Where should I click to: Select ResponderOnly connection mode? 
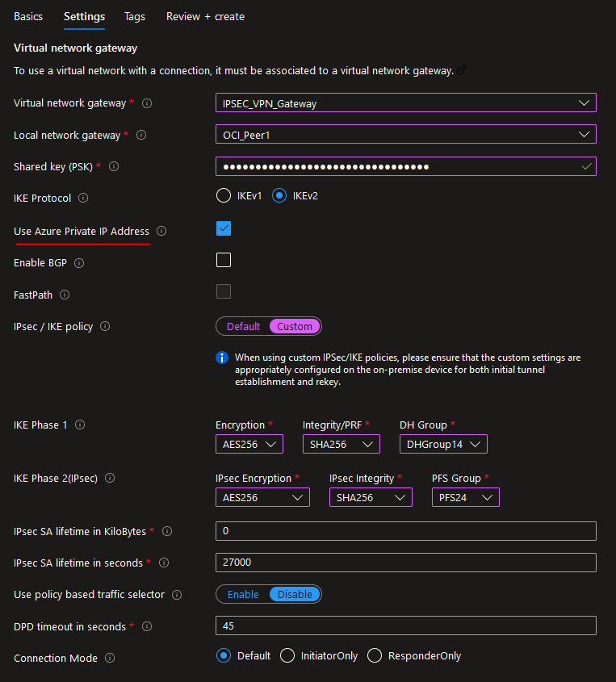pyautogui.click(x=375, y=656)
